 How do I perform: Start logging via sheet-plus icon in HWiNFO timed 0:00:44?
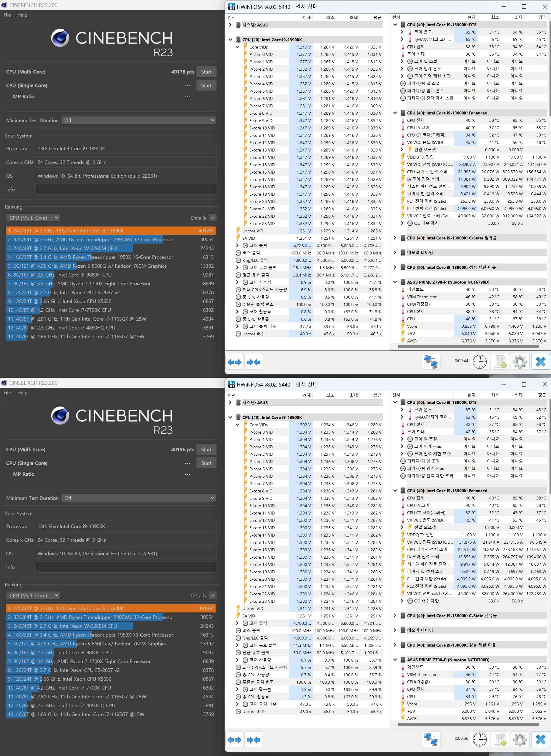(500, 362)
